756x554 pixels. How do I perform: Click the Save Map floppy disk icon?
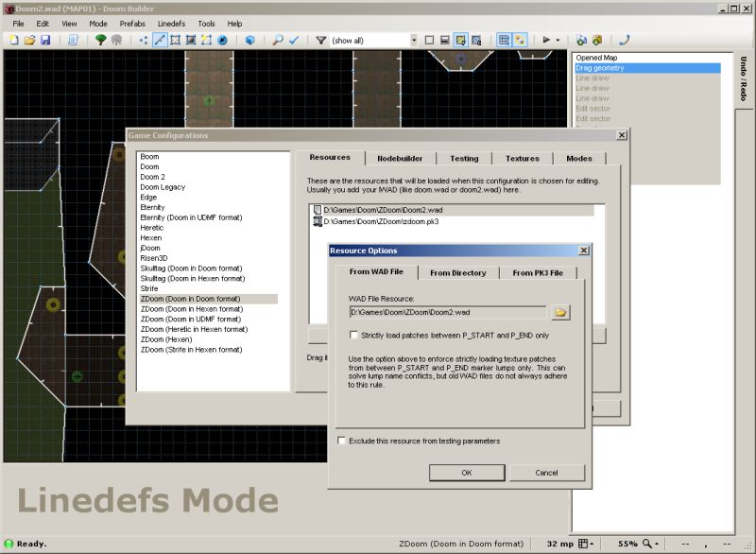click(x=45, y=41)
